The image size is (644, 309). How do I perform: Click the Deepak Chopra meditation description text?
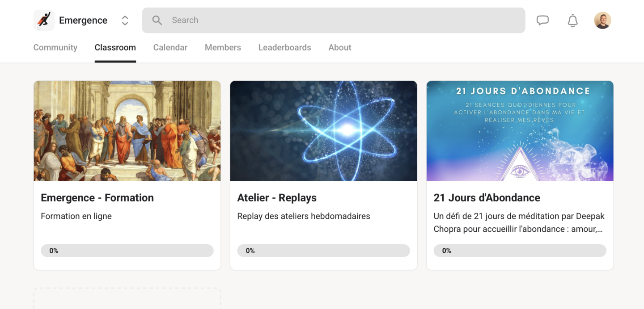(519, 222)
